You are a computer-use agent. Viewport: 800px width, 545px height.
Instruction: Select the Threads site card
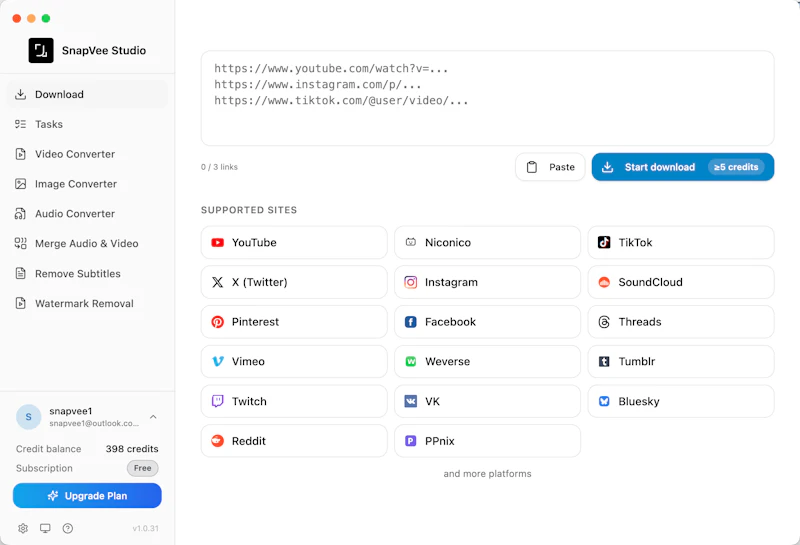pyautogui.click(x=681, y=322)
